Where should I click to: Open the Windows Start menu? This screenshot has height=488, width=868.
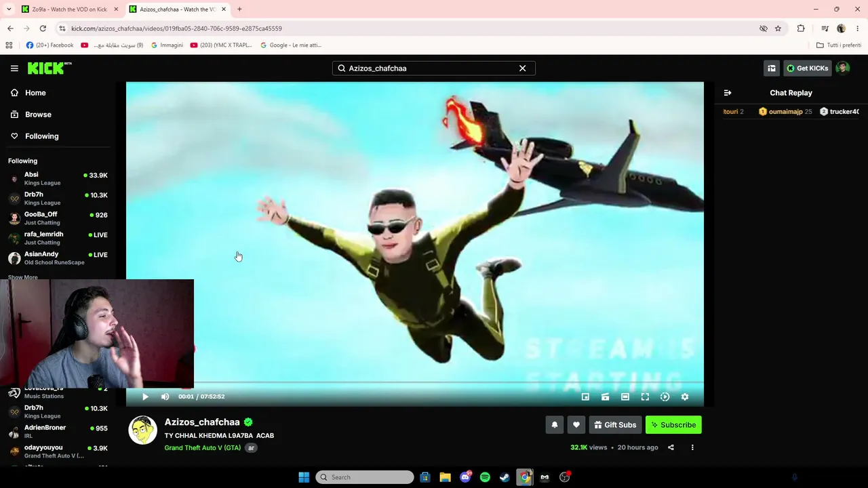[x=304, y=477]
